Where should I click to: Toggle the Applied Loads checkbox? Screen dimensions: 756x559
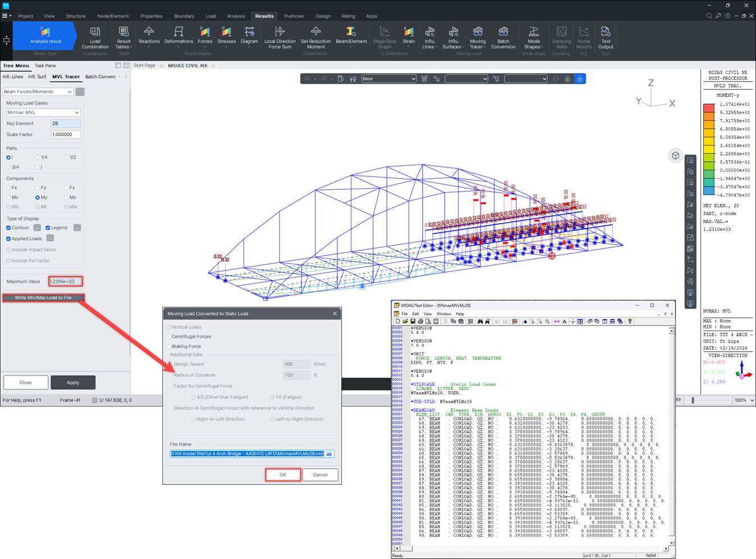pyautogui.click(x=8, y=239)
